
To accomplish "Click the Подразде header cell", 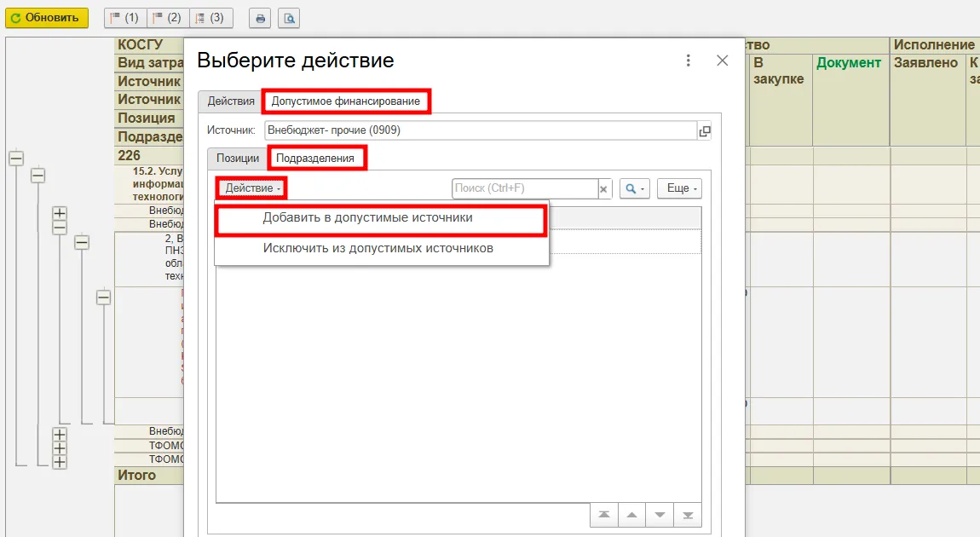I will tap(149, 137).
